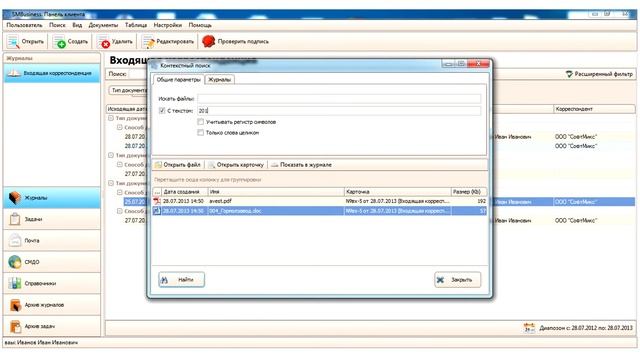Click the PDF icon of avest.pdf
640x360 pixels.
tap(157, 201)
